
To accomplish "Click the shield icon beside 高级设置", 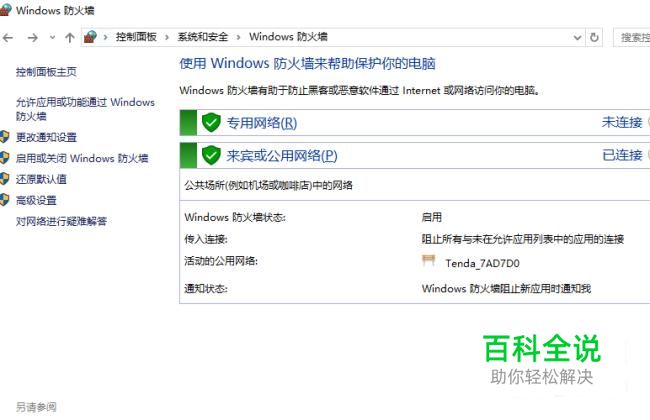I will coord(4,200).
